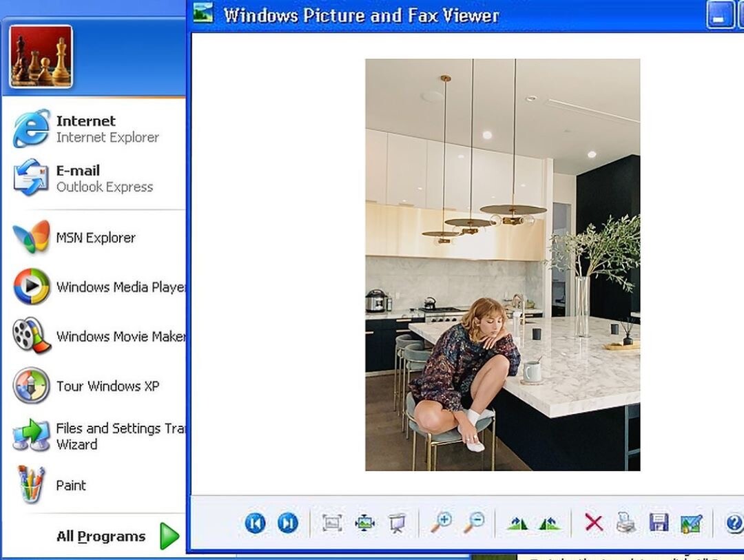Show image at Actual Size
Viewport: 744px width, 560px height.
(x=364, y=523)
